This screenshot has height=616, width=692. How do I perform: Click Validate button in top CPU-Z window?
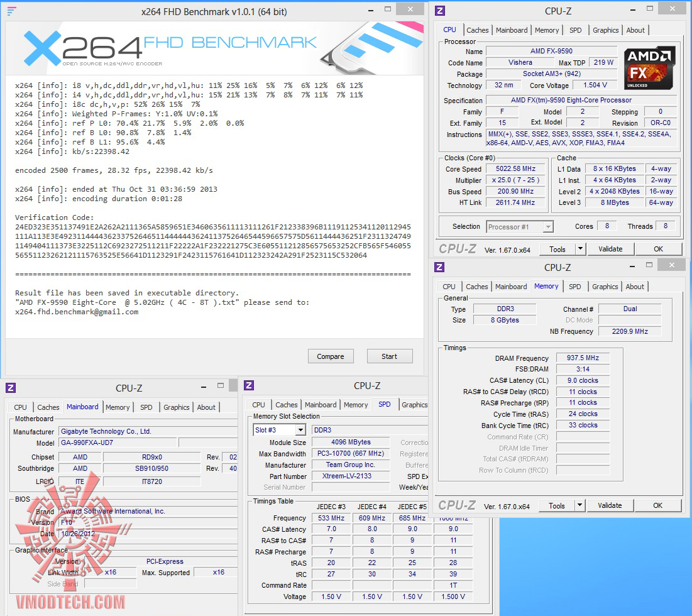610,249
